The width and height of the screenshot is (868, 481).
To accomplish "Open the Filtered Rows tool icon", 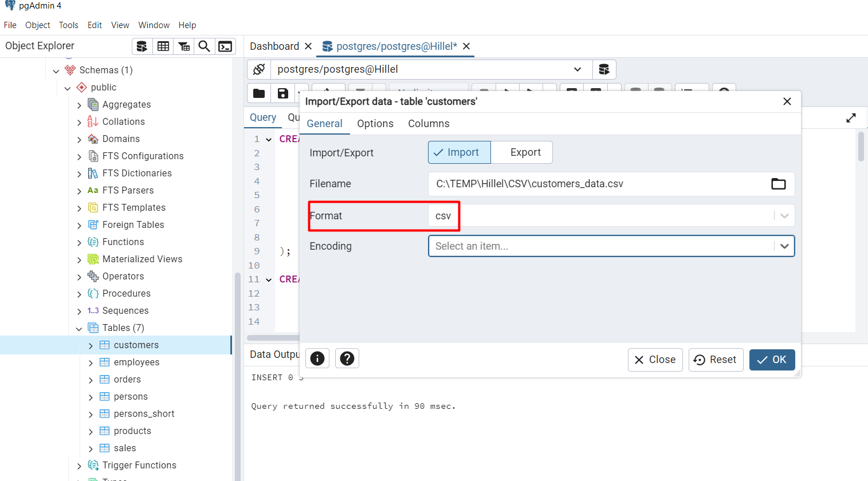I will (184, 46).
